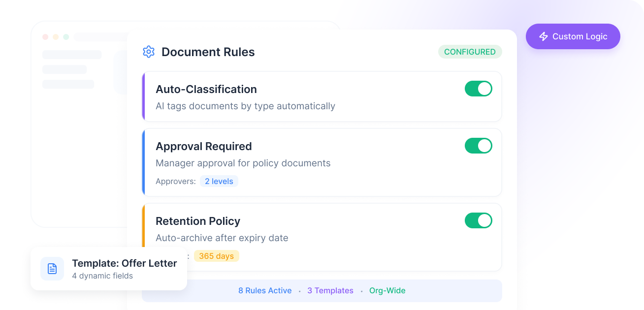Turn off the Approval Required switch
The height and width of the screenshot is (310, 644).
(x=479, y=146)
